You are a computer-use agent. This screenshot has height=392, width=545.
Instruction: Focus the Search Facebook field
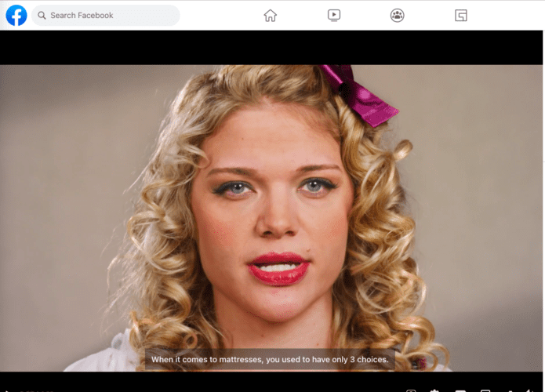[x=110, y=16]
